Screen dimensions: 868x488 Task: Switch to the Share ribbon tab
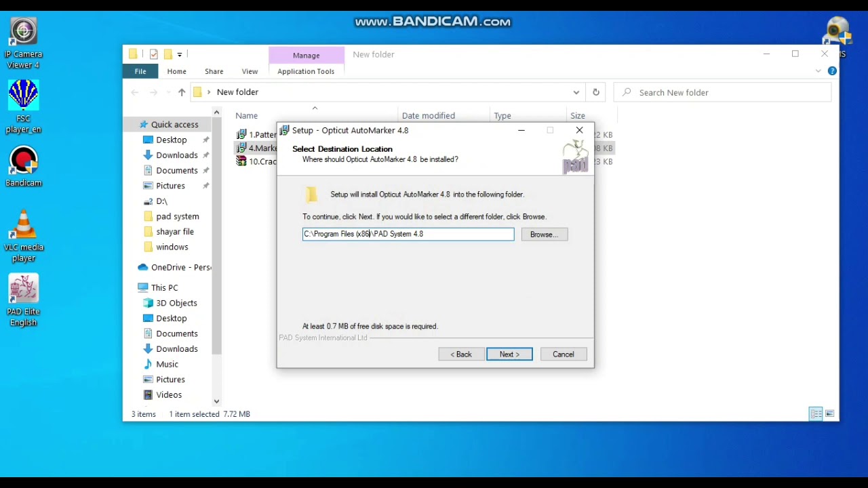(x=214, y=71)
